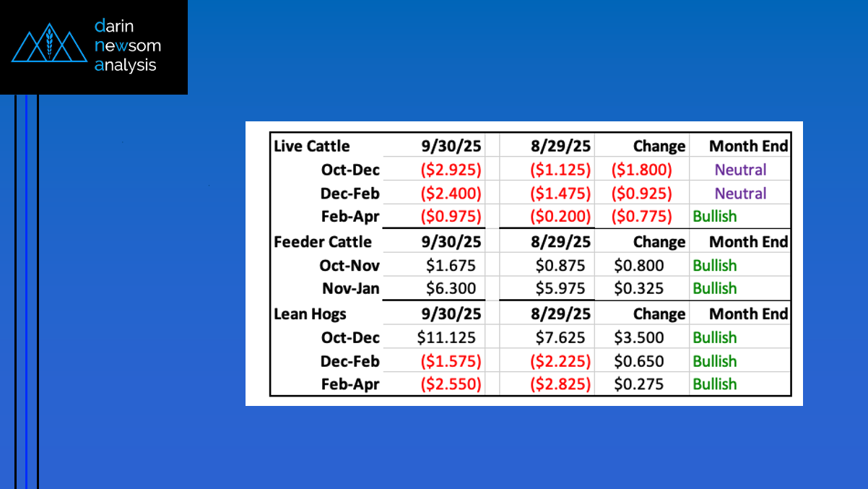The image size is (868, 489).
Task: Select the Feeder Cattle header cell
Action: point(323,241)
